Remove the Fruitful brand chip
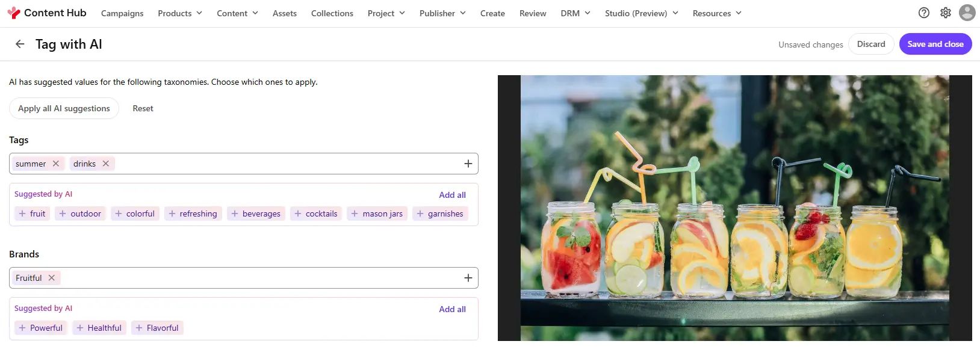Viewport: 980px width, 347px height. (52, 278)
